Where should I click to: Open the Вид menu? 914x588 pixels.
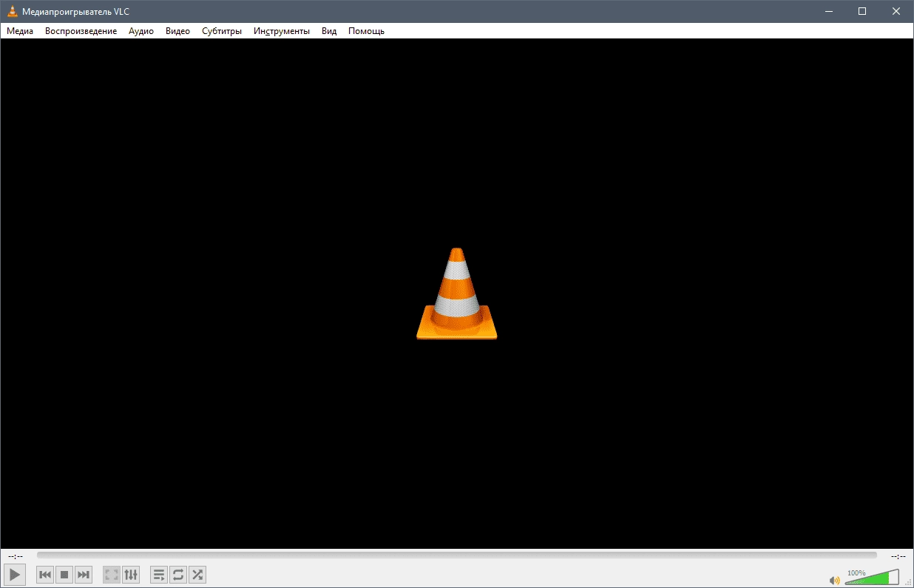click(x=329, y=31)
